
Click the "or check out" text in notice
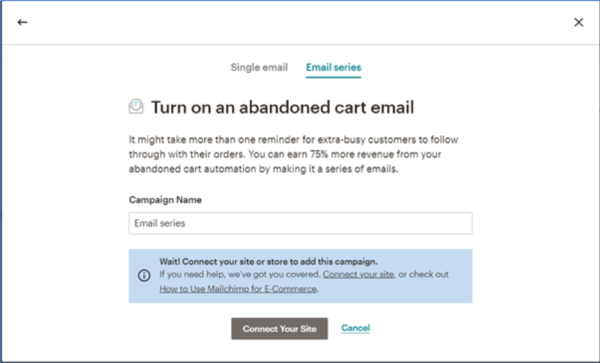click(x=424, y=275)
